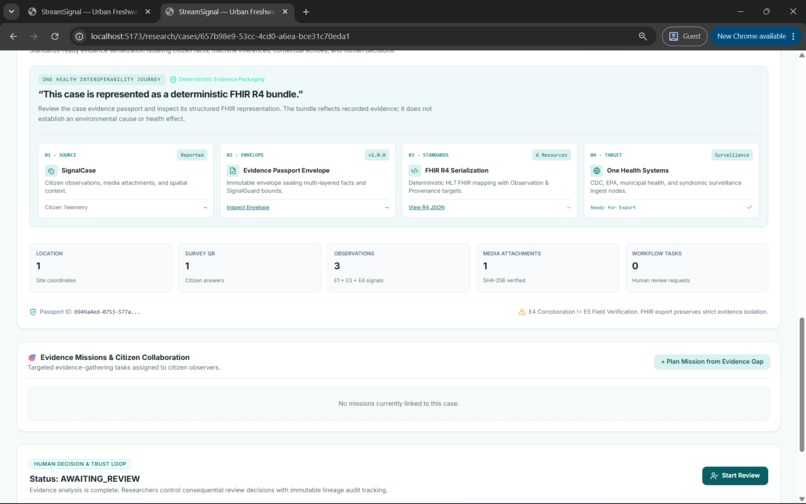Click Plan Mission from Evidence Gap button
The width and height of the screenshot is (806, 504).
[x=712, y=362]
